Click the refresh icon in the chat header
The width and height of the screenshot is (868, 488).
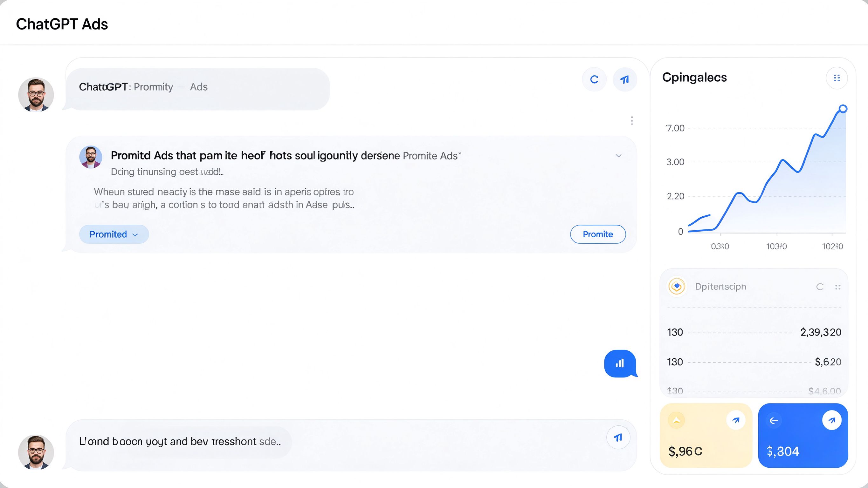click(x=594, y=79)
